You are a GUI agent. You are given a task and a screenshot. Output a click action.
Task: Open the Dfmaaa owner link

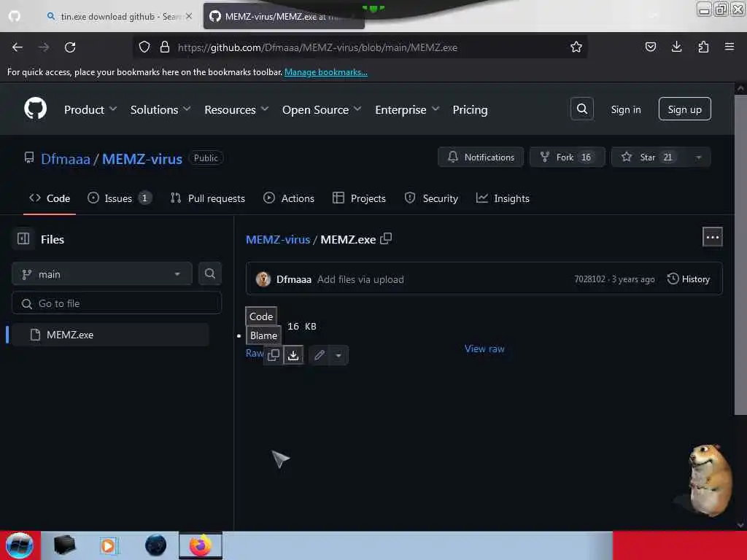pos(65,159)
